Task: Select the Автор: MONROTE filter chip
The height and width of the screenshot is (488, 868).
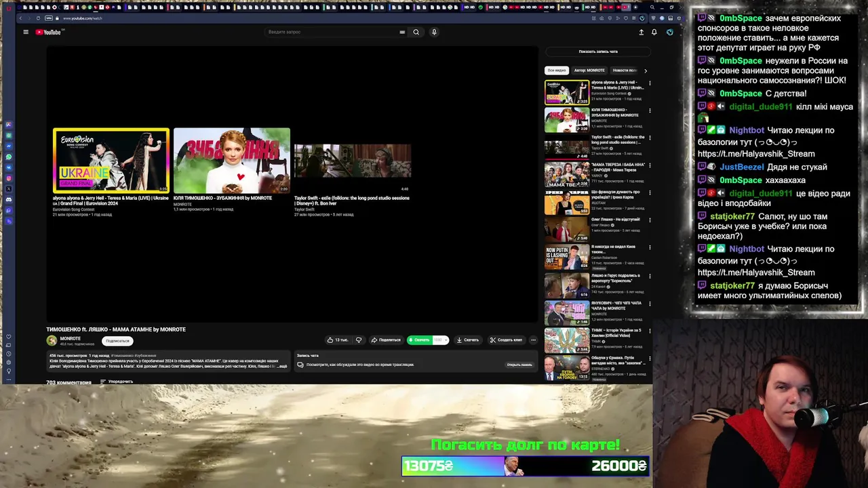Action: point(589,70)
